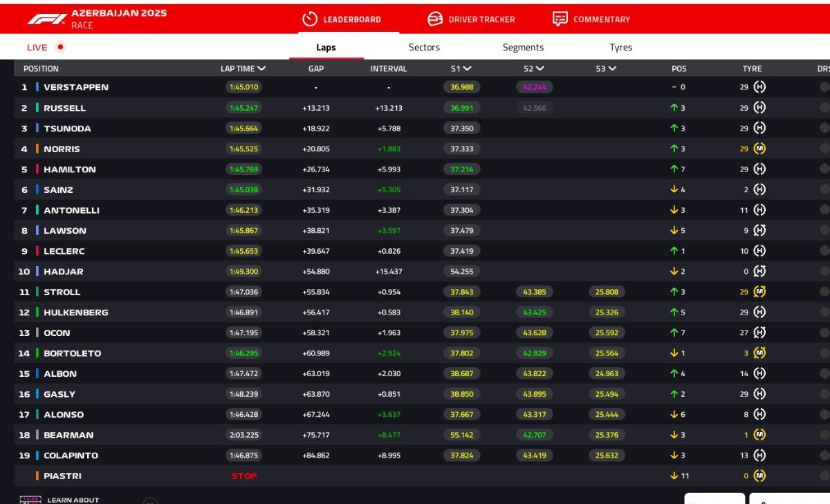Click the Commentary speech bubble icon

click(x=560, y=19)
